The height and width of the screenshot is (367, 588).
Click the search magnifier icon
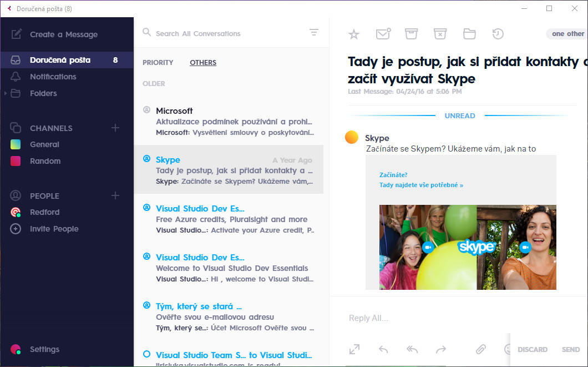pos(146,32)
